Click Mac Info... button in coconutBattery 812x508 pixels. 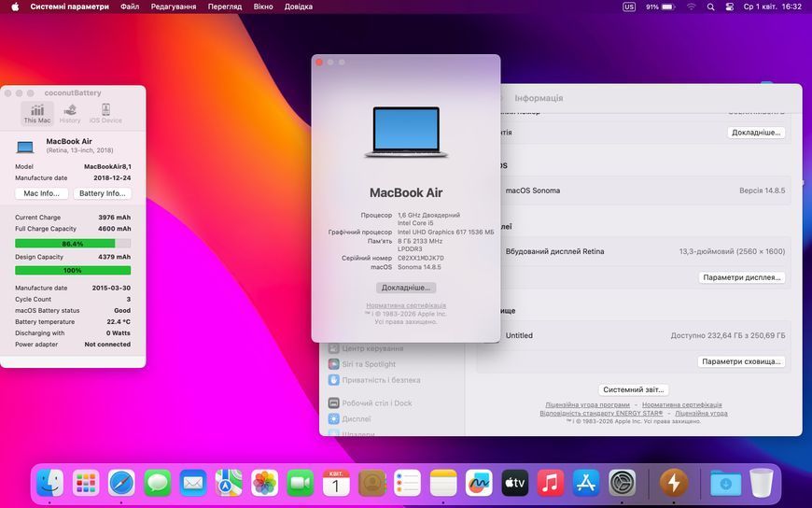point(41,193)
